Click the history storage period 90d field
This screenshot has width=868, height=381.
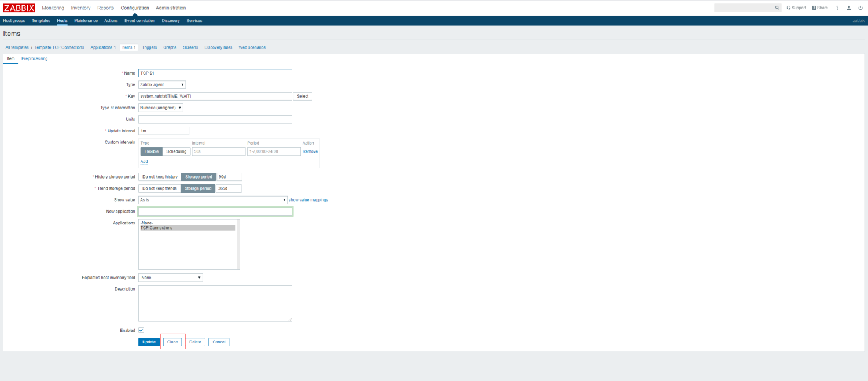tap(230, 177)
